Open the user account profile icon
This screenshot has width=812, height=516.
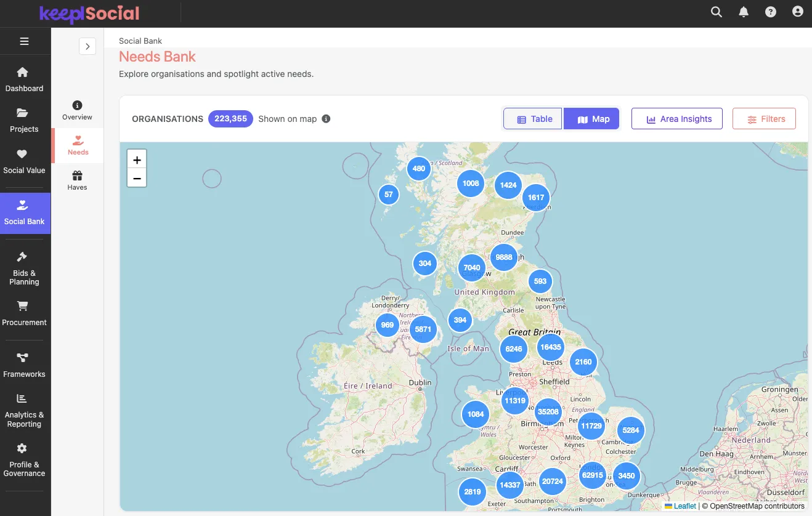point(798,12)
